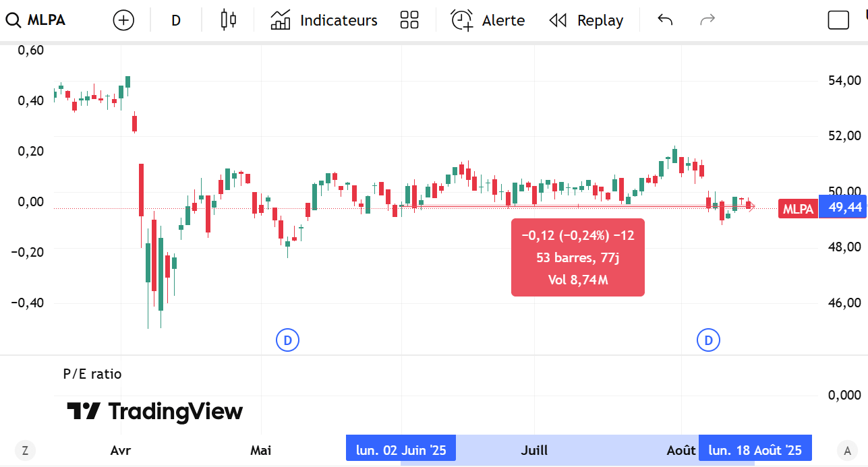Click the dividend D marker under May
The image size is (868, 467).
[288, 340]
